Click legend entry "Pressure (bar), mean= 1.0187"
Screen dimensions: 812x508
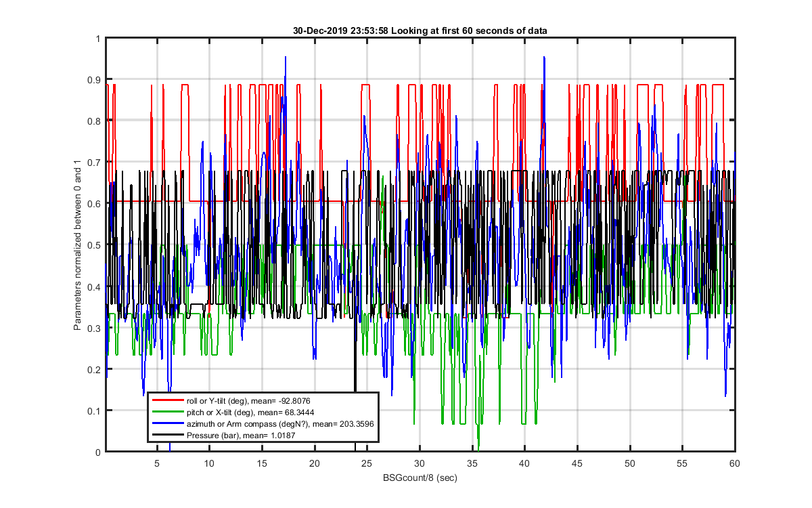click(x=241, y=435)
